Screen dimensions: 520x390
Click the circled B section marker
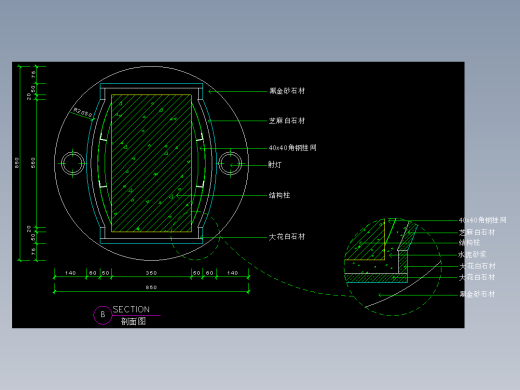coord(103,315)
